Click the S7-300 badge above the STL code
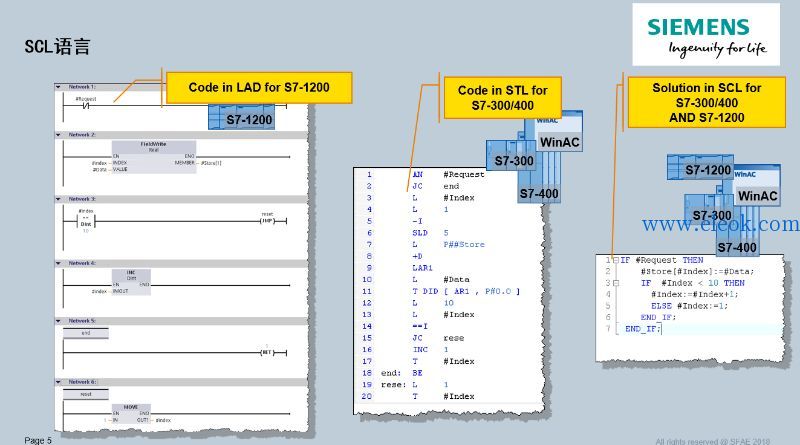 511,156
